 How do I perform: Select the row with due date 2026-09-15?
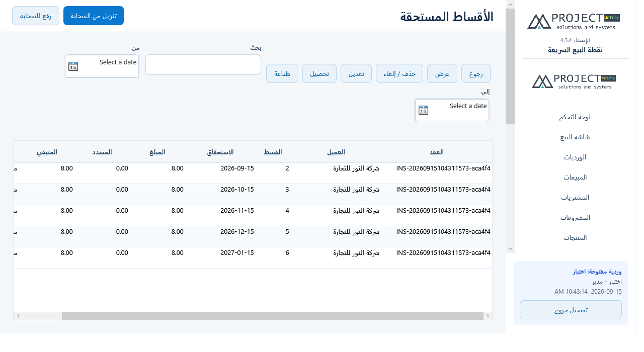click(253, 173)
